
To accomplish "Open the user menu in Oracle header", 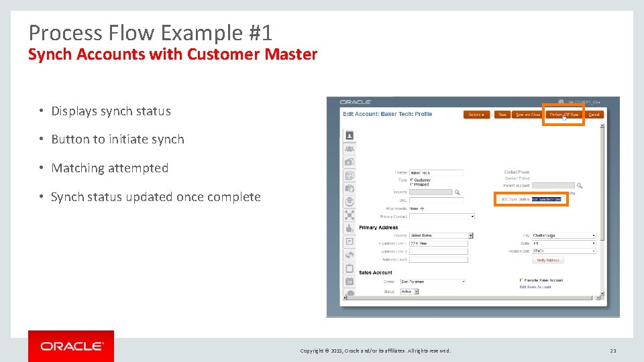I will pos(584,102).
